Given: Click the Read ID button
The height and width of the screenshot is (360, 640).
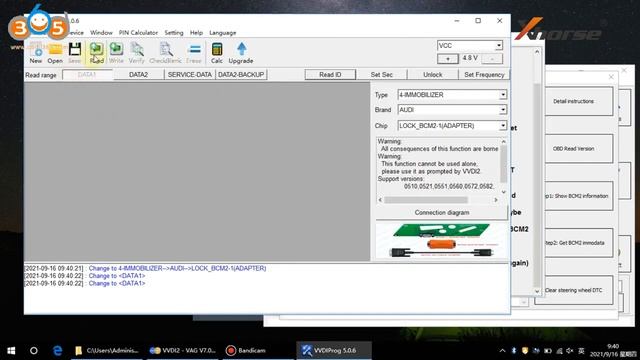Looking at the screenshot, I should point(330,75).
